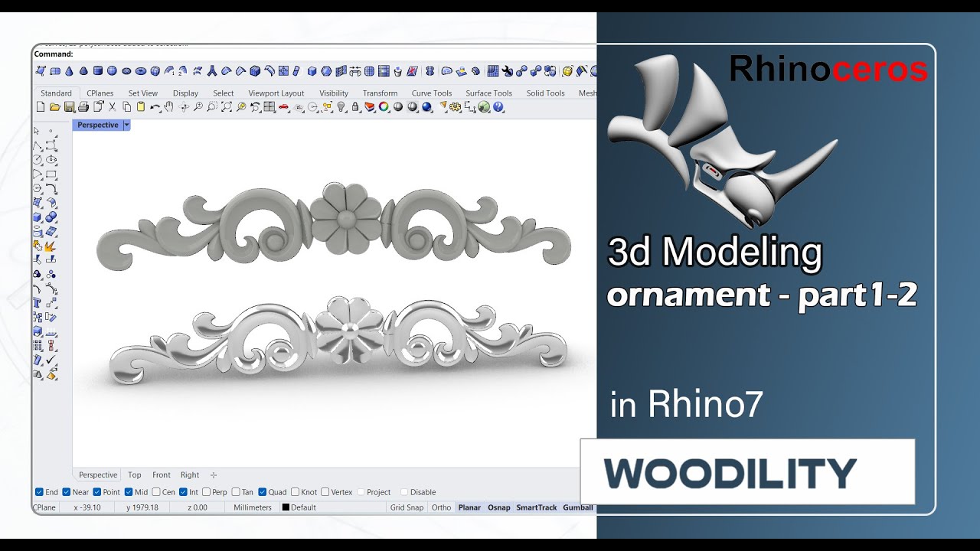The image size is (980, 551).
Task: Click the light bulb Hide Objects icon
Action: tap(341, 107)
